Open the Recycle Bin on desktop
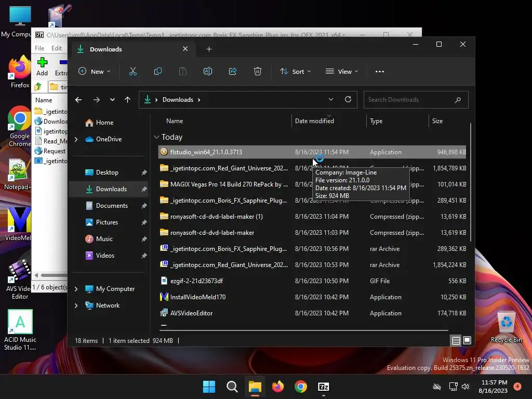 pos(506,327)
